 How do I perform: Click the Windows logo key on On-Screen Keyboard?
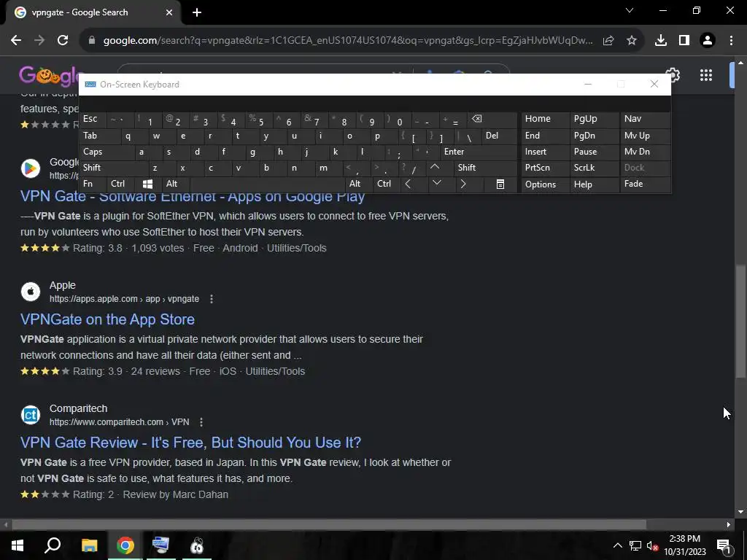pyautogui.click(x=147, y=184)
